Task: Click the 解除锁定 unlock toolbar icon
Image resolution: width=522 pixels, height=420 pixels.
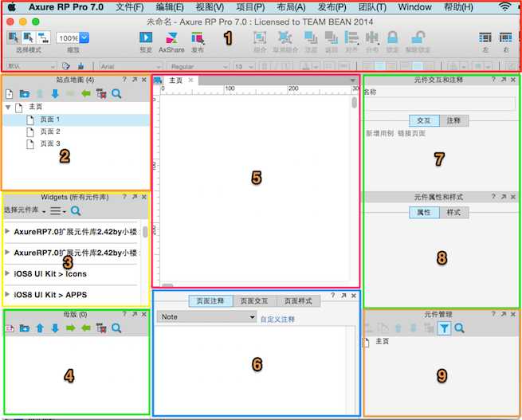Action: 418,37
